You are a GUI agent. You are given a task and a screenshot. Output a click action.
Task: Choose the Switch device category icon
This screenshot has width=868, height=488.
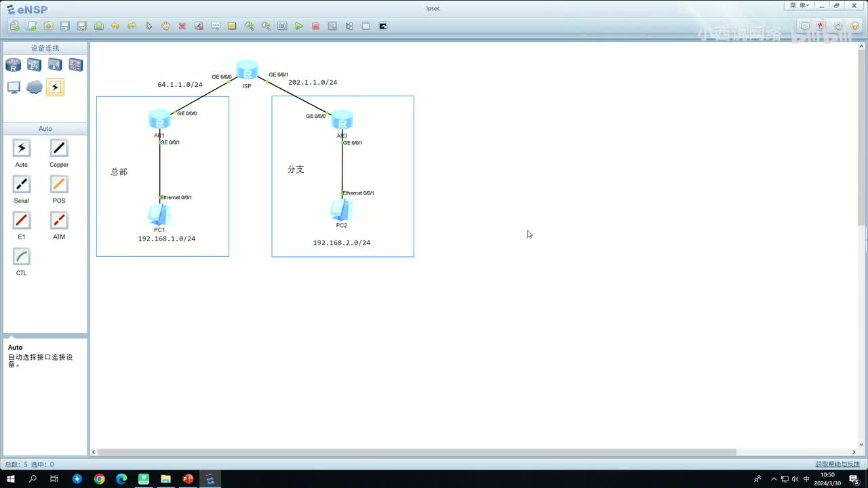[x=34, y=65]
